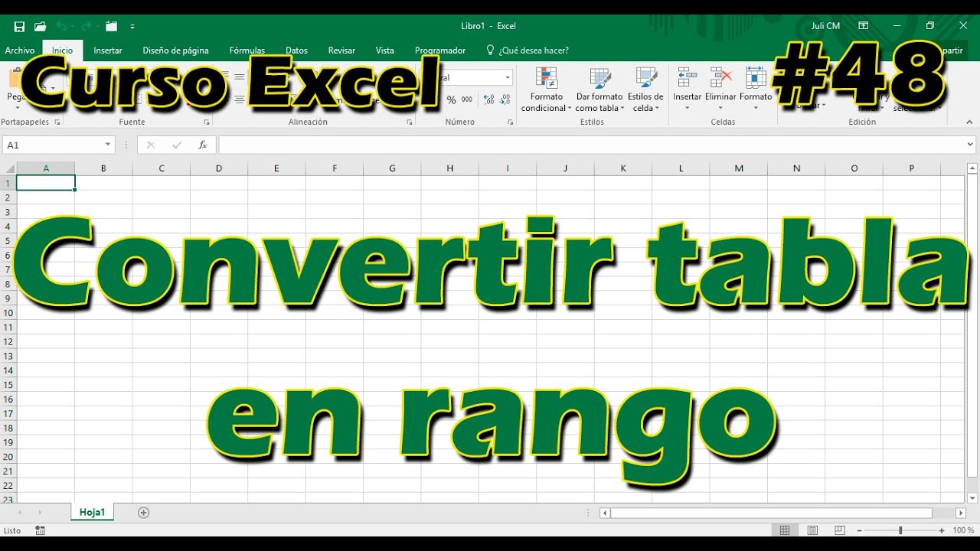Screen dimensions: 980x551
Task: Apply Percent Style number format
Action: coord(451,100)
